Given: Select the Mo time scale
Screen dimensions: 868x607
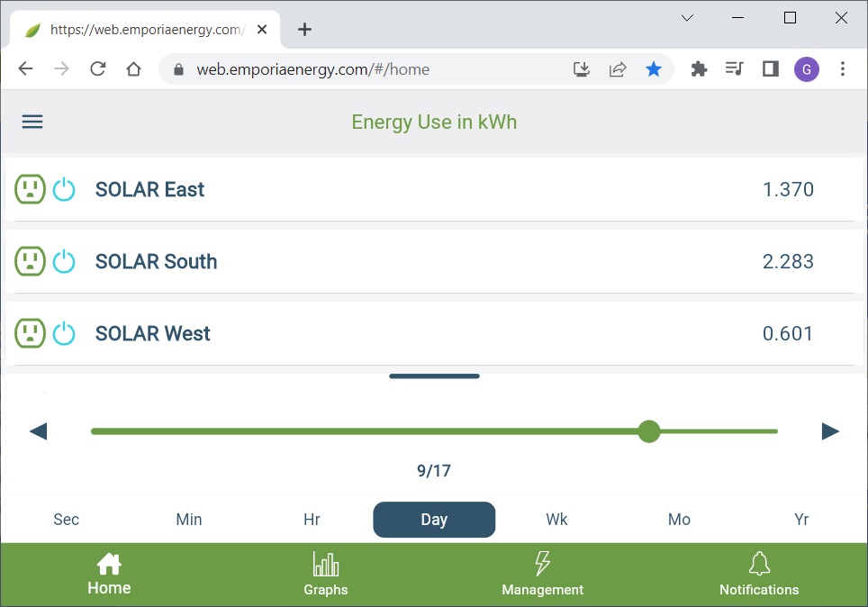Looking at the screenshot, I should (x=679, y=520).
